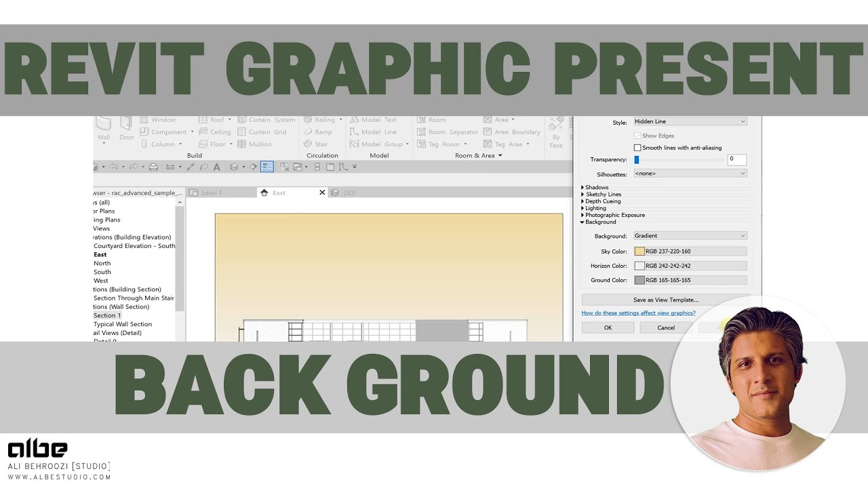Open North elevation in project browser
The height and width of the screenshot is (488, 868).
pyautogui.click(x=102, y=263)
